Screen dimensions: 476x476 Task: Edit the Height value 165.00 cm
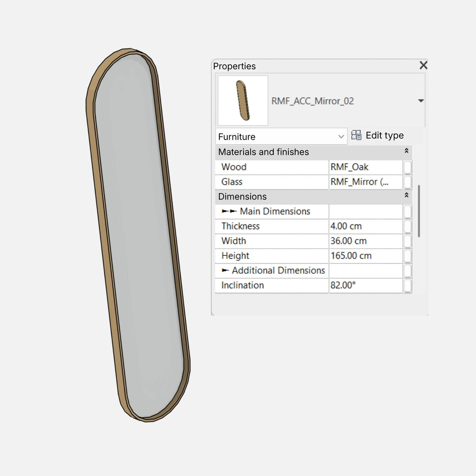[x=366, y=256]
